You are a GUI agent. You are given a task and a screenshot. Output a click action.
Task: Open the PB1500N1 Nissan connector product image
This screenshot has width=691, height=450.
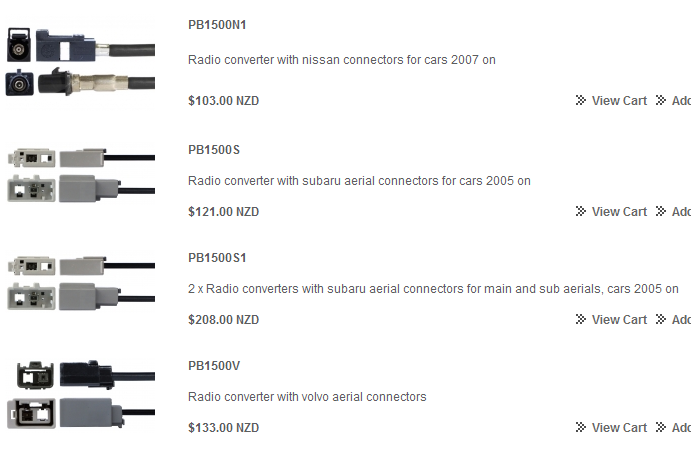pos(80,62)
